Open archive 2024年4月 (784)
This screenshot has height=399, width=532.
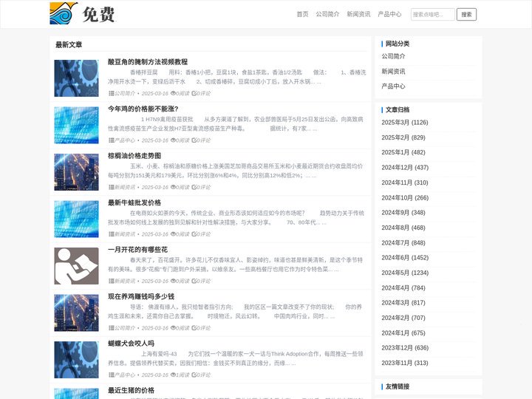tap(403, 288)
